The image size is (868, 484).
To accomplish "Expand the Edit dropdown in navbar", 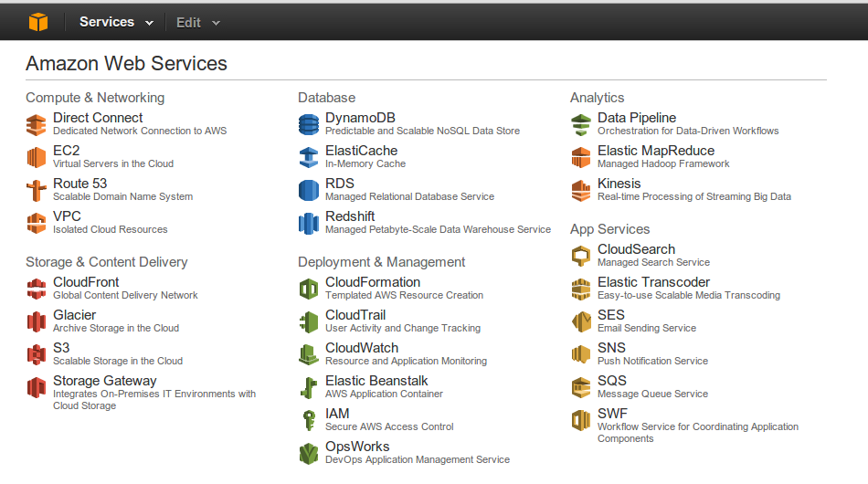I will 197,23.
